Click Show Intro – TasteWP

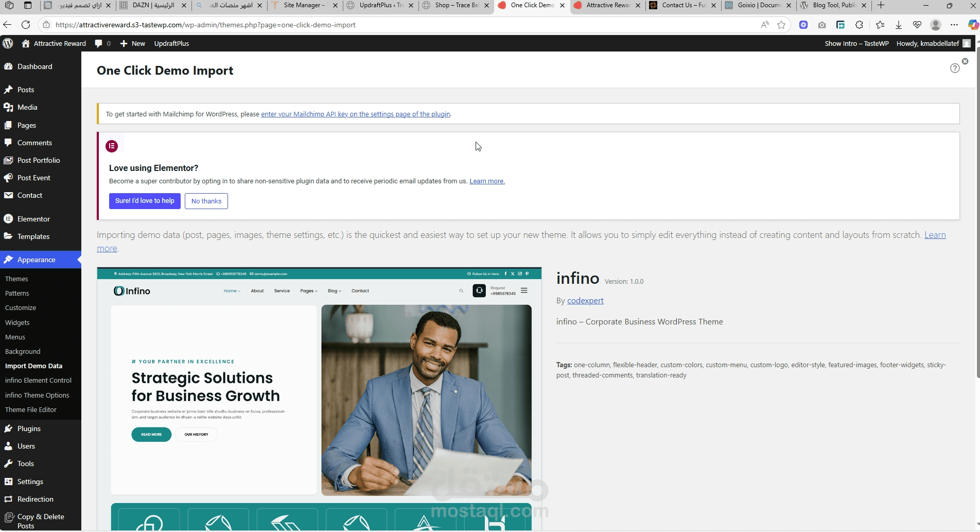[856, 44]
